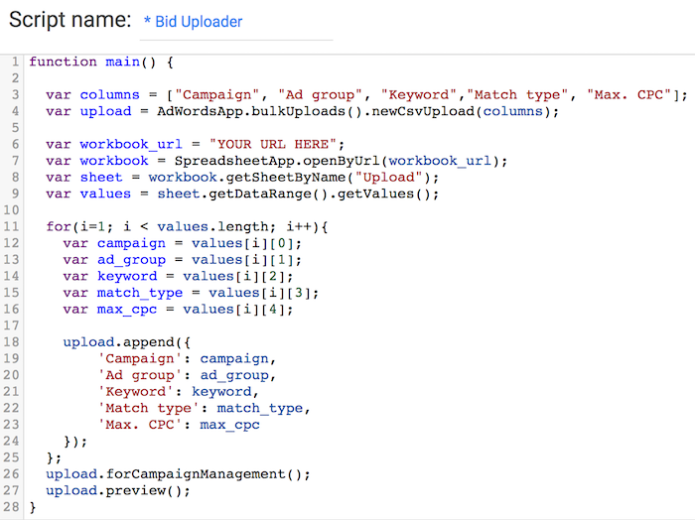Image resolution: width=695 pixels, height=520 pixels.
Task: Click the for loop header line
Action: click(x=187, y=227)
